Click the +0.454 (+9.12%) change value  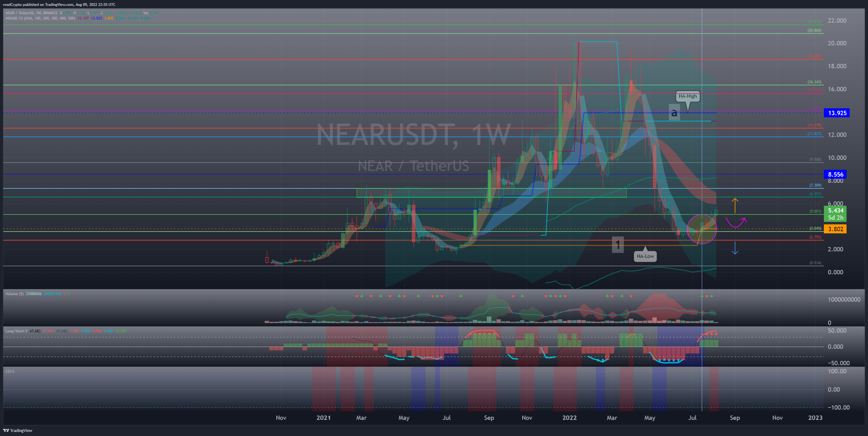coord(128,13)
